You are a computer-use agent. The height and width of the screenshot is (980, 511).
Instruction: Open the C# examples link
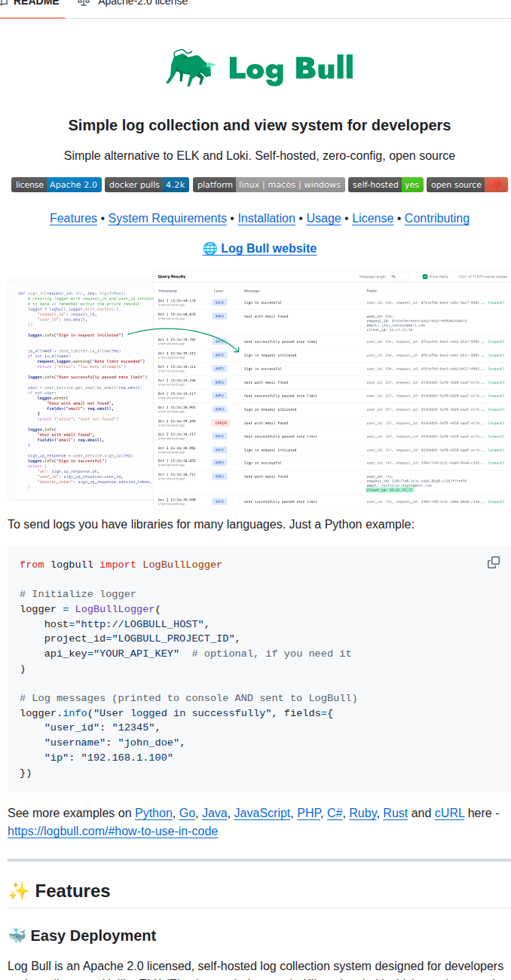point(335,813)
